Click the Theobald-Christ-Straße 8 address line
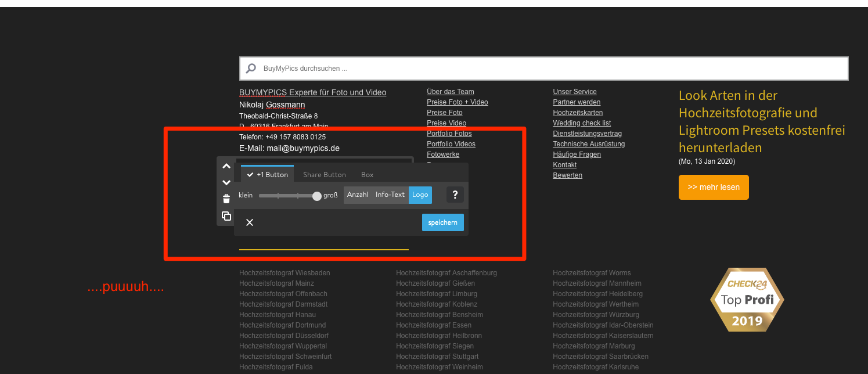Image resolution: width=868 pixels, height=374 pixels. [278, 116]
